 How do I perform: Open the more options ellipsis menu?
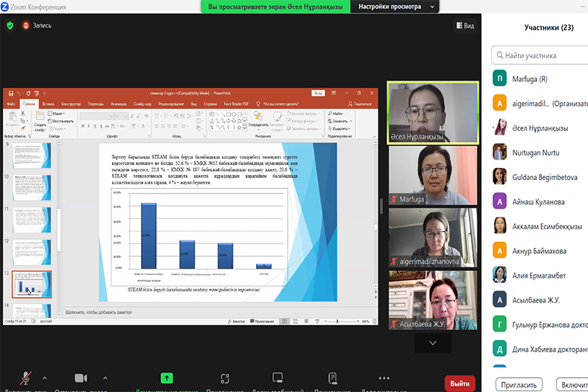384,379
